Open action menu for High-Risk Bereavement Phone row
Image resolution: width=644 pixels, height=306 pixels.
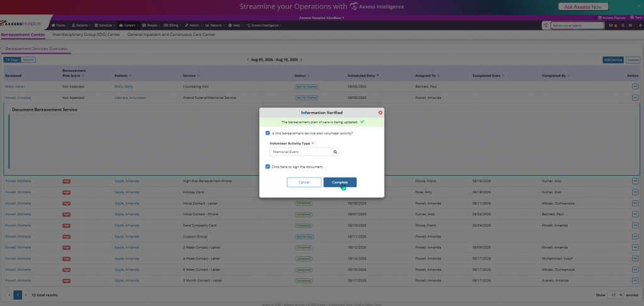coord(635,181)
